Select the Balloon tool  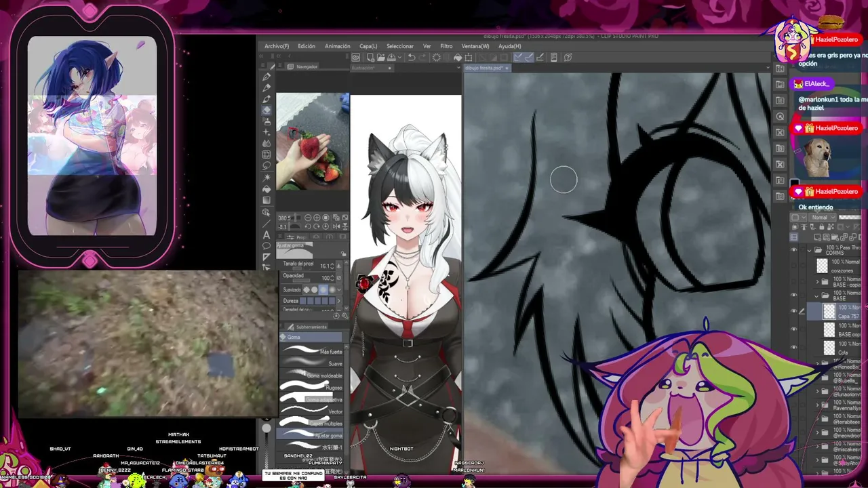[x=267, y=245]
